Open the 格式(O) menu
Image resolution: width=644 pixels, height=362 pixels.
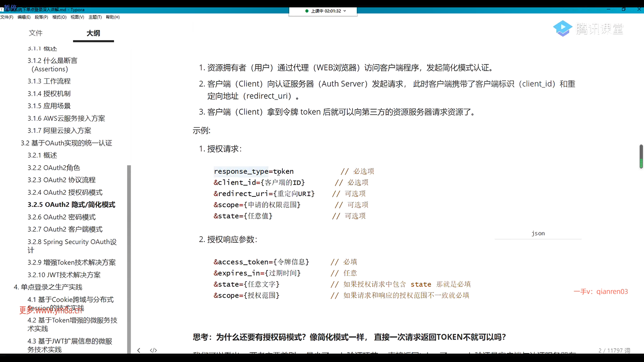coord(59,17)
